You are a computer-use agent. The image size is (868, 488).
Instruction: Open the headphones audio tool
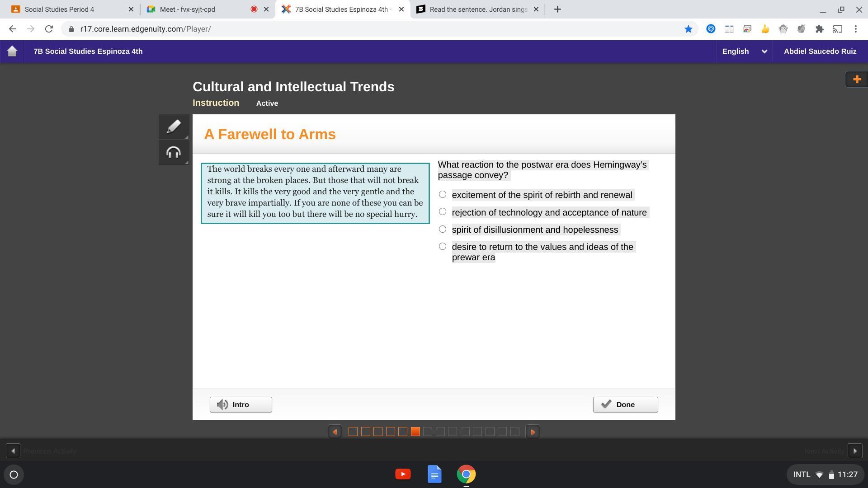(x=174, y=152)
